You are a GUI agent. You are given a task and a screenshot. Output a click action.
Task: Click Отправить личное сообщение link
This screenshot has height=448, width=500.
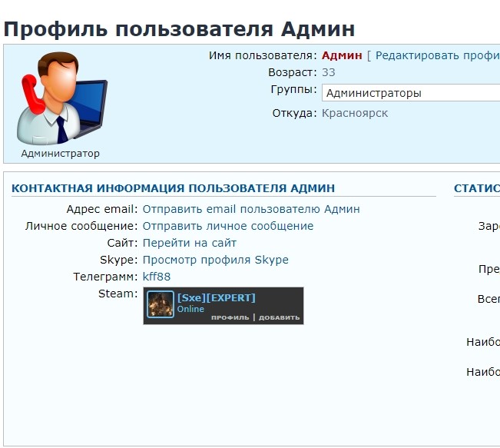pos(228,226)
